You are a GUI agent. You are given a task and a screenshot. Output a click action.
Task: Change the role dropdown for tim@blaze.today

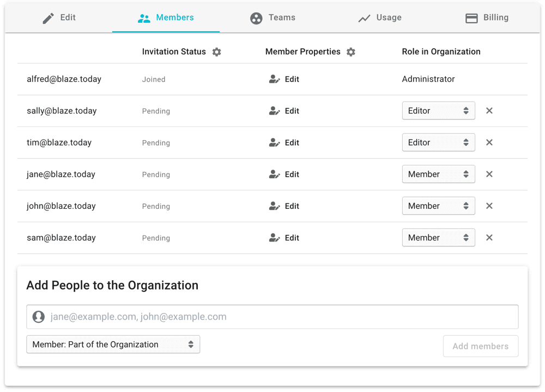click(438, 142)
